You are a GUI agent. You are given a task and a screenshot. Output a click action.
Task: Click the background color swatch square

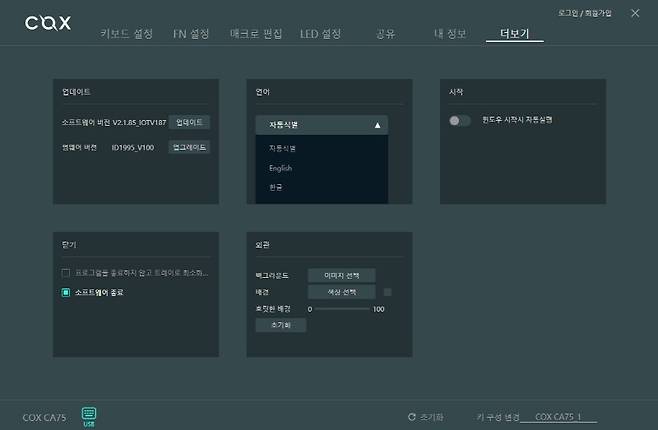[388, 292]
